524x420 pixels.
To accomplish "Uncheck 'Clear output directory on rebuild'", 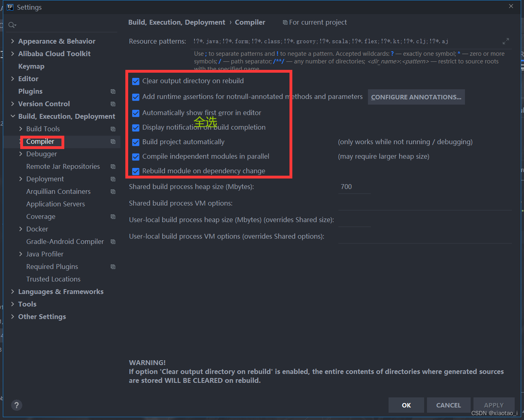I will (x=135, y=81).
